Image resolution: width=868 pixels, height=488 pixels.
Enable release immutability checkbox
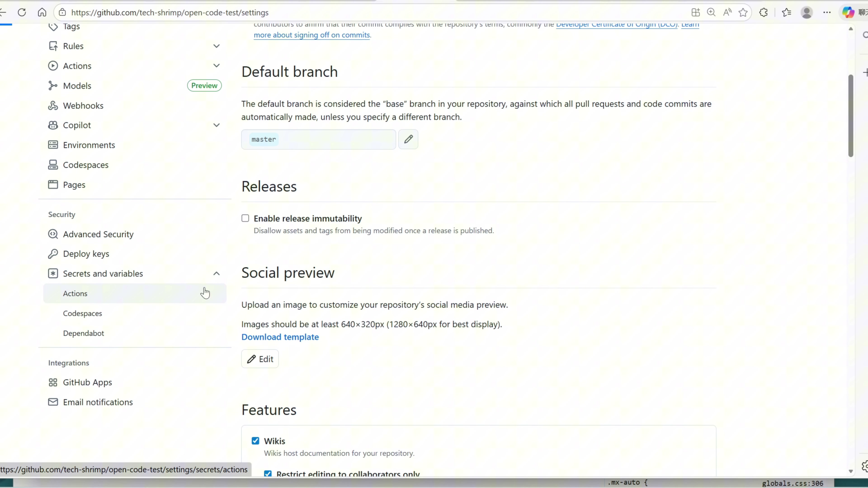(245, 218)
